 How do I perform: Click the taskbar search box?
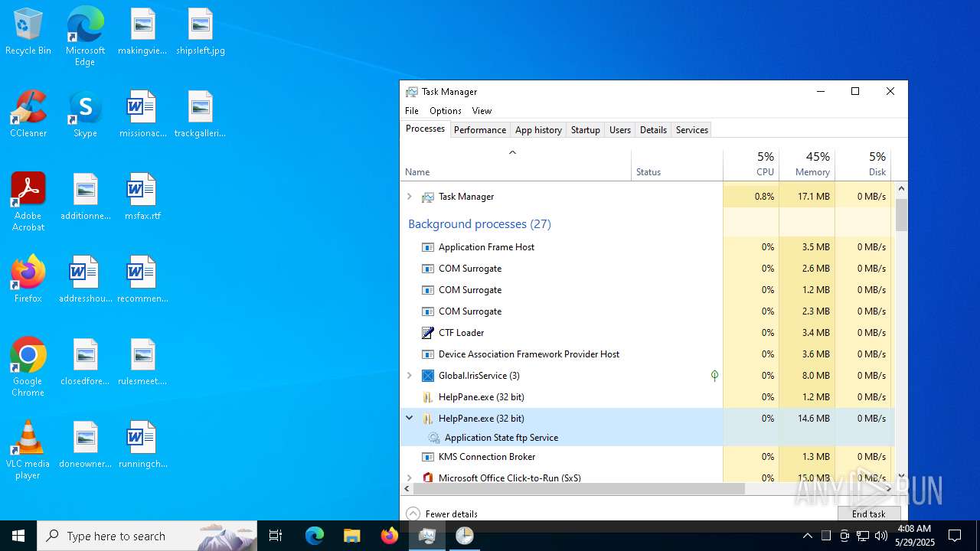click(x=147, y=536)
